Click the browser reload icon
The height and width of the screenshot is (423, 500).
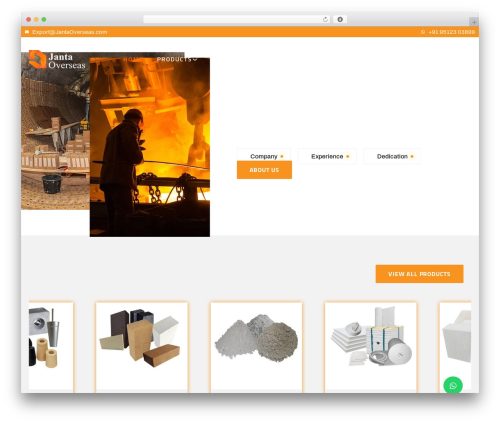[325, 20]
